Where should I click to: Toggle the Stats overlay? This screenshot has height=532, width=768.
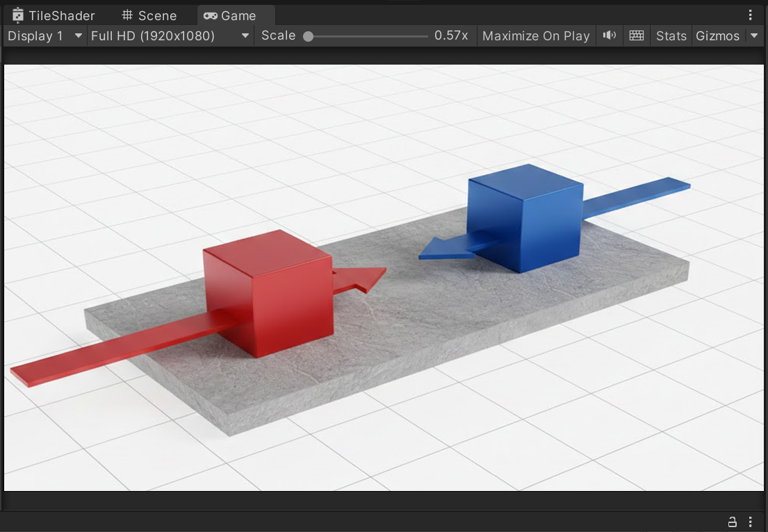[671, 35]
